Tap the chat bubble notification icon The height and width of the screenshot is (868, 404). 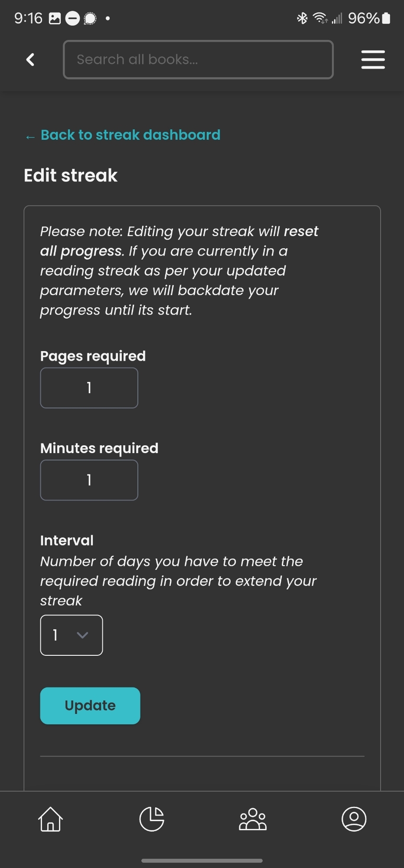pyautogui.click(x=90, y=19)
